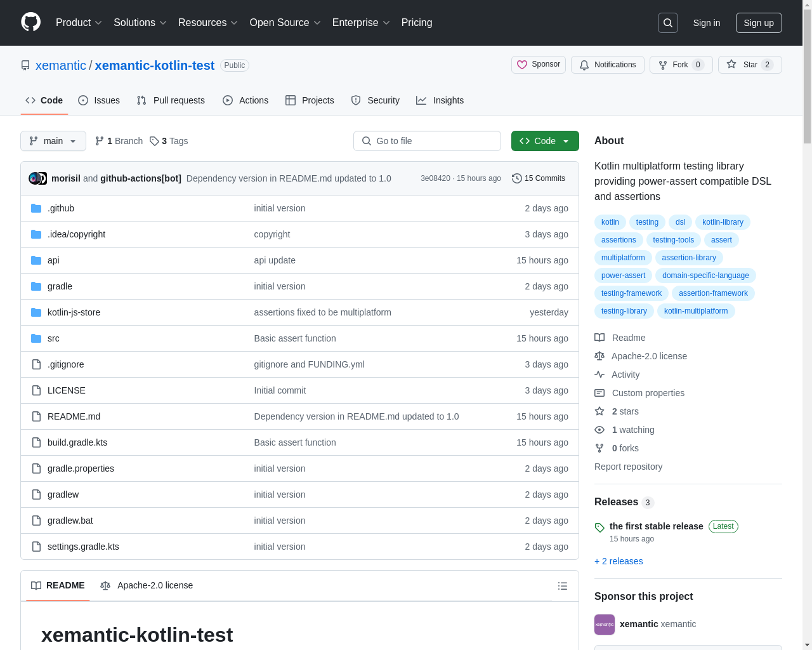Click the GitHub logo icon
Image resolution: width=812 pixels, height=650 pixels.
tap(31, 22)
